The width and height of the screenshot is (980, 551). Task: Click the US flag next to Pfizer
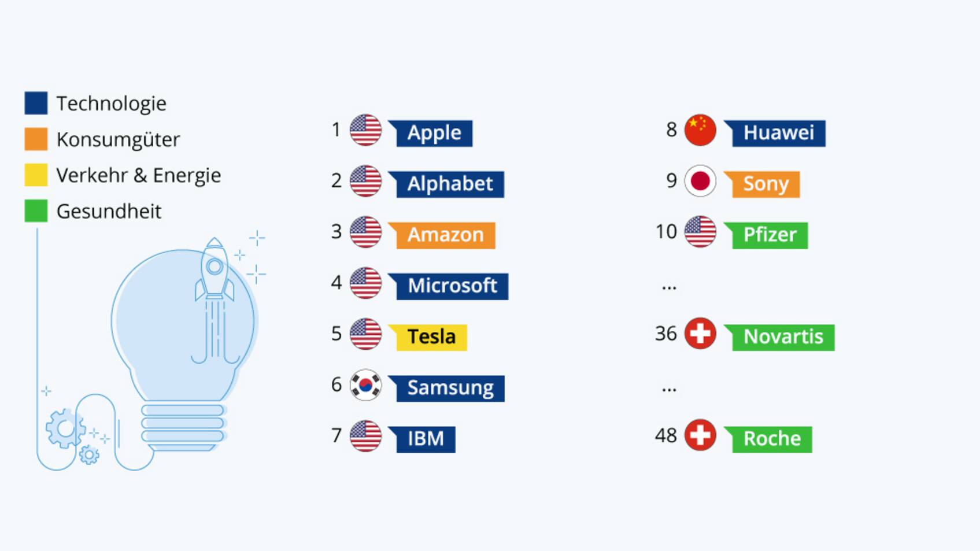pos(700,232)
